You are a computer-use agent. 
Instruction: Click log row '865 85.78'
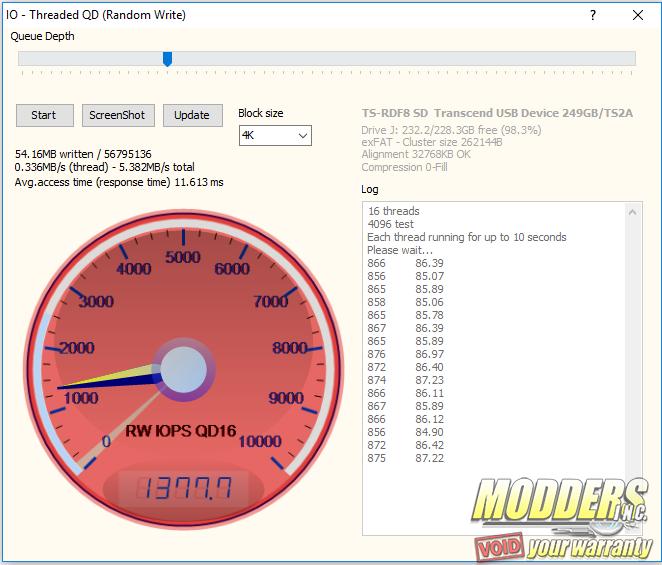tap(405, 315)
